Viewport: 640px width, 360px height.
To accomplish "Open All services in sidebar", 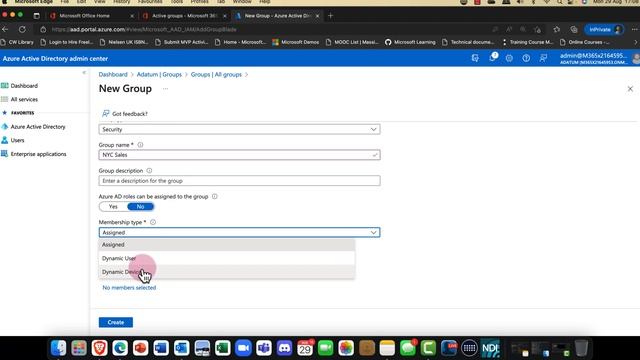I will coord(24,99).
